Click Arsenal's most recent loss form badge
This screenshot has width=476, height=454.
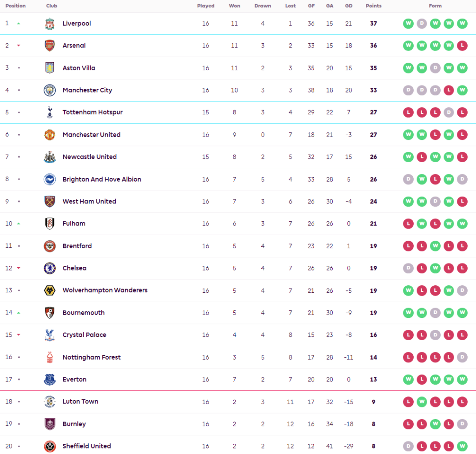pyautogui.click(x=462, y=46)
